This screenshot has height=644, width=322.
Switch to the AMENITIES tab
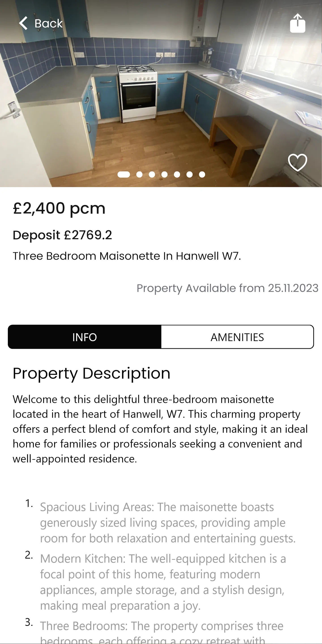(237, 337)
